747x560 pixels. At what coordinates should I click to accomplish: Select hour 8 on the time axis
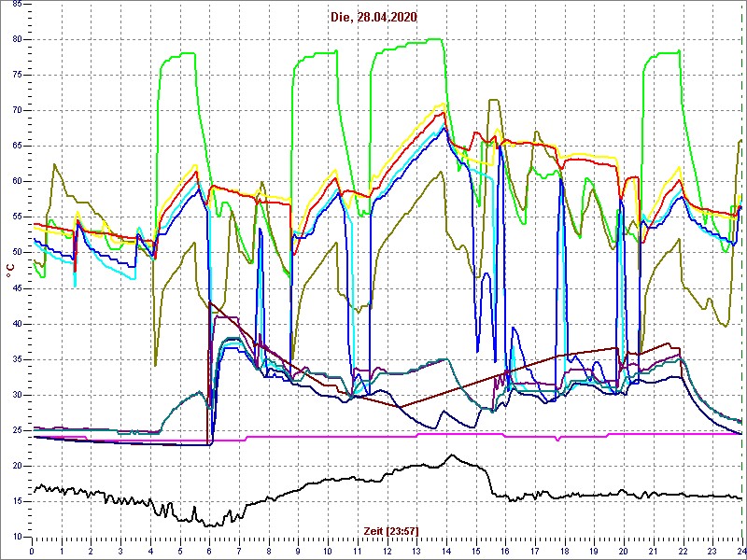click(x=268, y=551)
